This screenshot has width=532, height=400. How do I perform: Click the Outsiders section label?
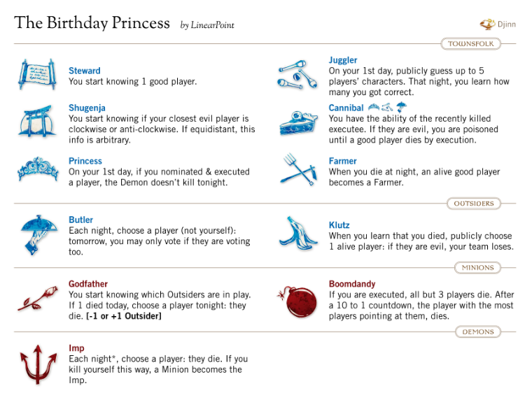point(474,203)
